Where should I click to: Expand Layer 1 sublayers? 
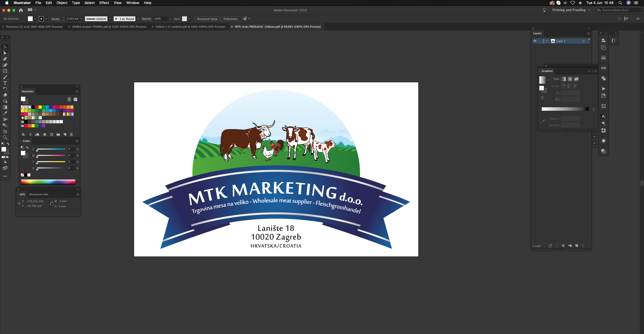(x=547, y=41)
